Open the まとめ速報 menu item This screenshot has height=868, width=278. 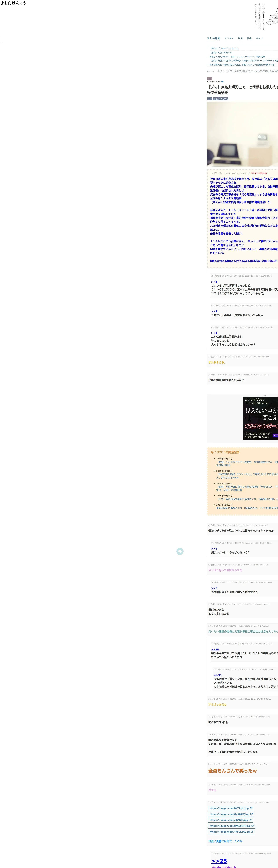(214, 38)
